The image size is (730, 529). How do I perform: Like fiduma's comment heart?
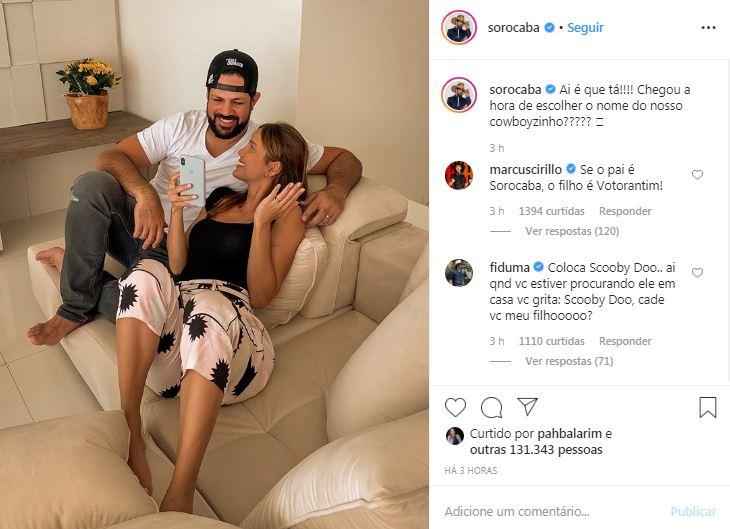click(x=697, y=272)
